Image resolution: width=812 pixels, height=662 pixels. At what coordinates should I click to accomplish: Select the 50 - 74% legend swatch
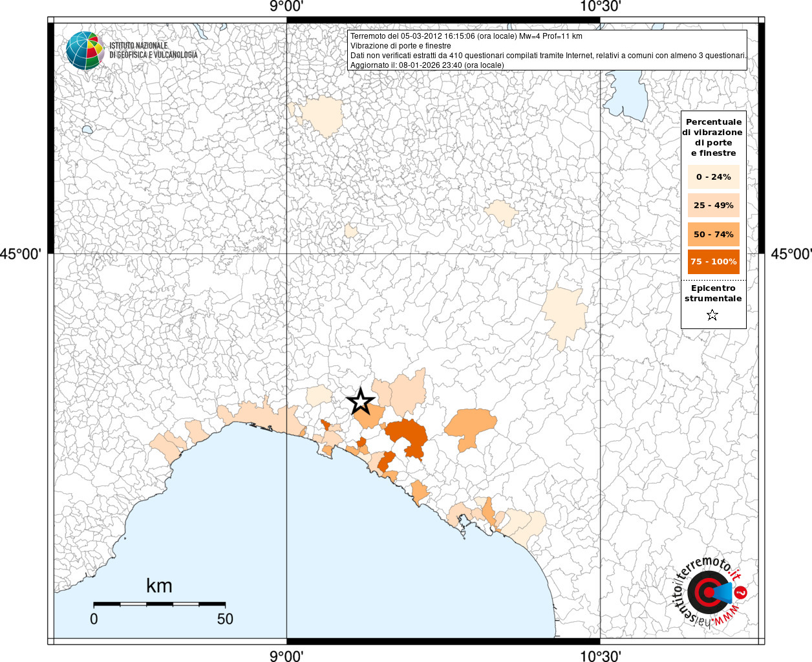point(713,234)
